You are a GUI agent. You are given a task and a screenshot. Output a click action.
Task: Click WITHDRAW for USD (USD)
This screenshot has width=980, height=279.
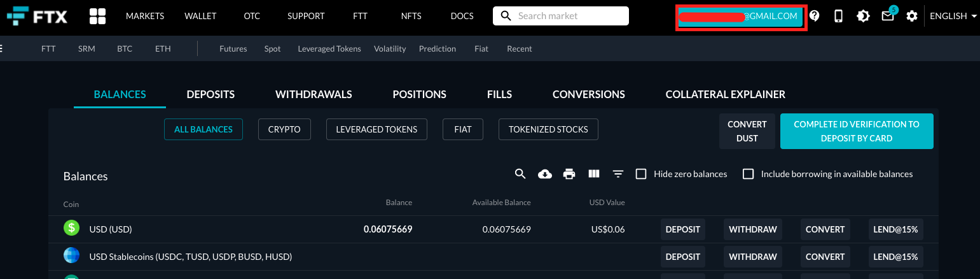[753, 229]
